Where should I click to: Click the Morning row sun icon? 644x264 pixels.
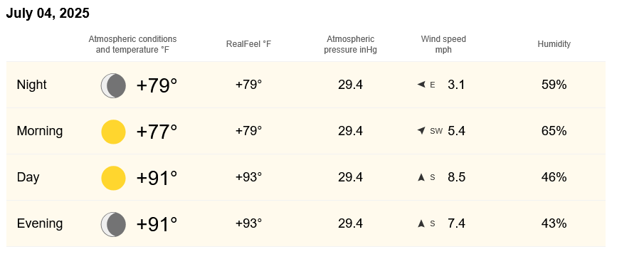point(113,132)
